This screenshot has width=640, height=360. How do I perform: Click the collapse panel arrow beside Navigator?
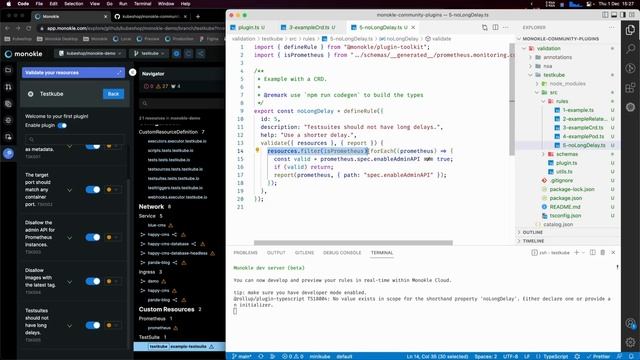[x=133, y=72]
